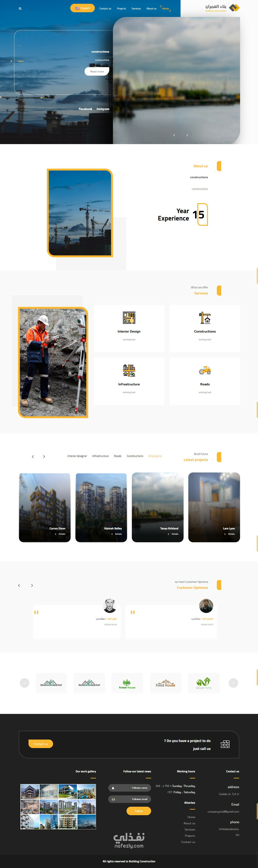258x868 pixels.
Task: Click the 'Gadda st. S.A 17' address text
Action: click(229, 794)
